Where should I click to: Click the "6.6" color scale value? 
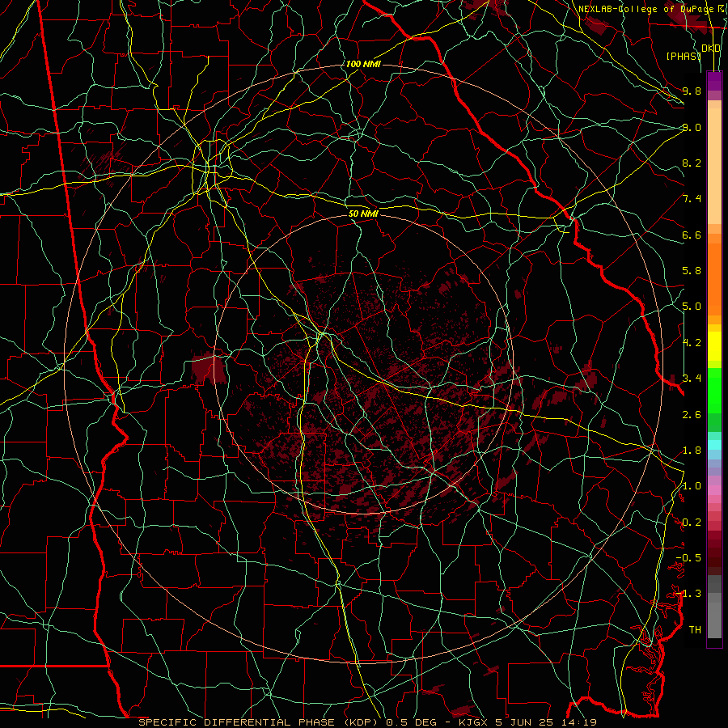(692, 235)
